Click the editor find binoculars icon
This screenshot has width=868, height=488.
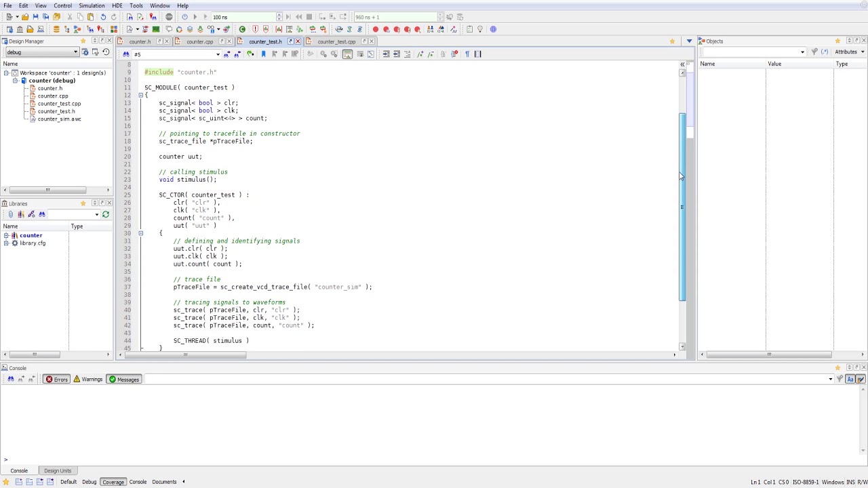click(126, 54)
